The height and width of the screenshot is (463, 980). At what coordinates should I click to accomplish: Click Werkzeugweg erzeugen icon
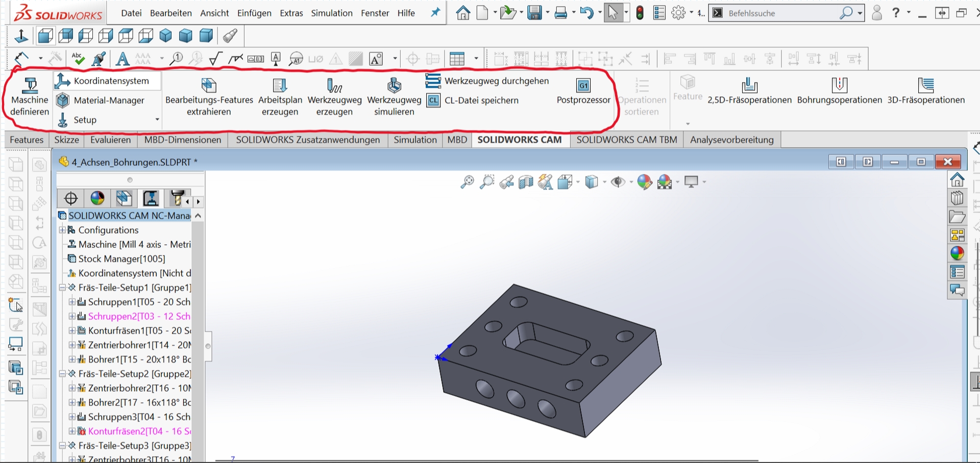334,86
